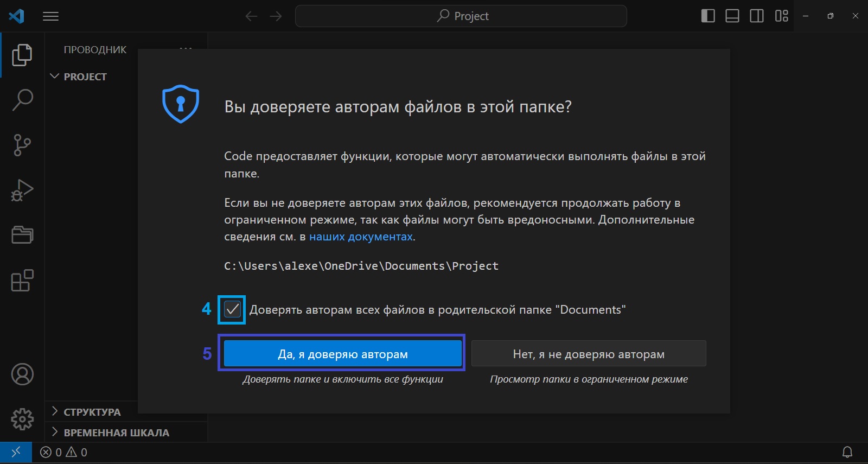Click Нет, я не доверяю авторам button
Screen dimensions: 868x464
(589, 354)
